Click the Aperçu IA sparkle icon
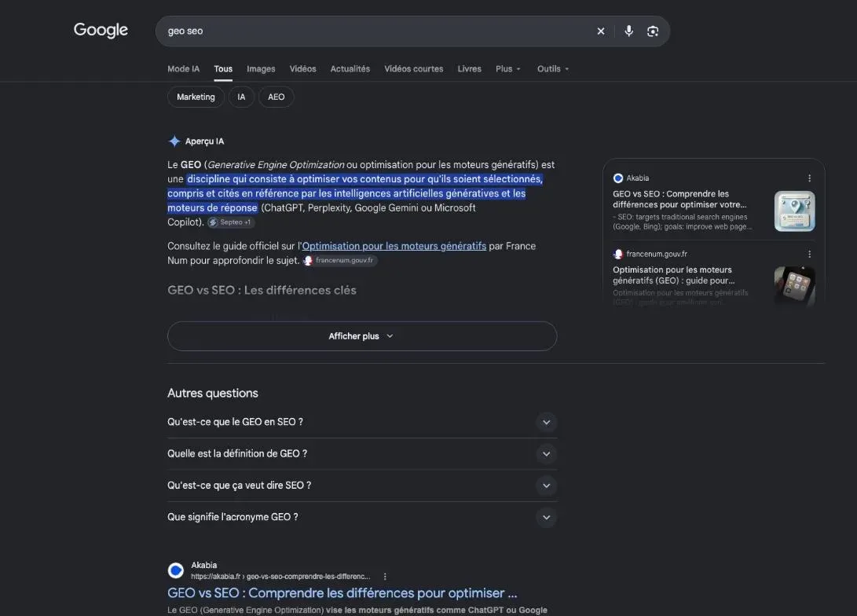The height and width of the screenshot is (616, 857). coord(174,141)
